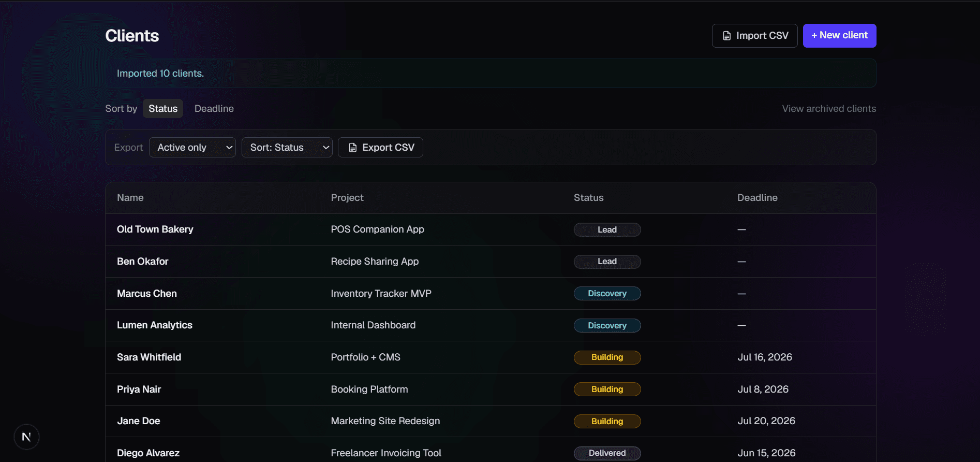980x462 pixels.
Task: Click the Import CSV button
Action: pyautogui.click(x=754, y=36)
